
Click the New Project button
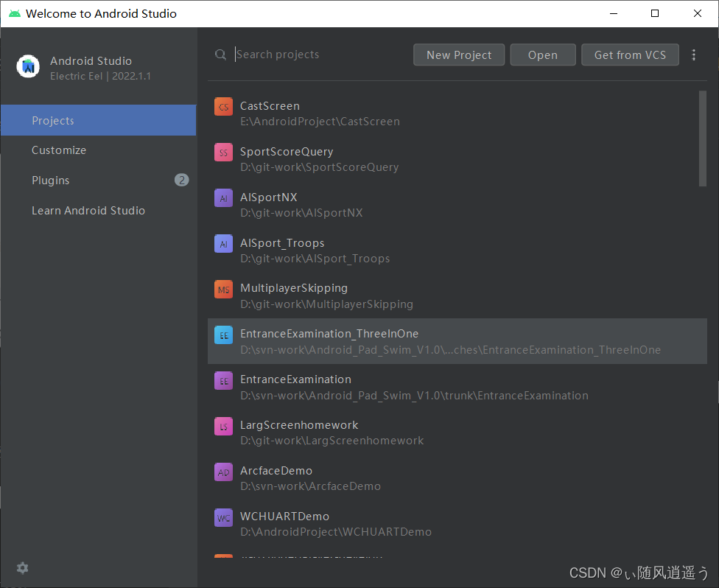tap(459, 55)
